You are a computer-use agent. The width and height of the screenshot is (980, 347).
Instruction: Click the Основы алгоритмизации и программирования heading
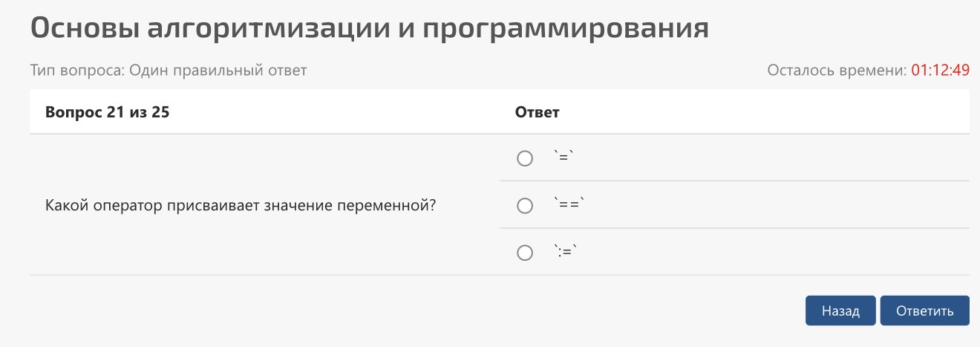(369, 28)
